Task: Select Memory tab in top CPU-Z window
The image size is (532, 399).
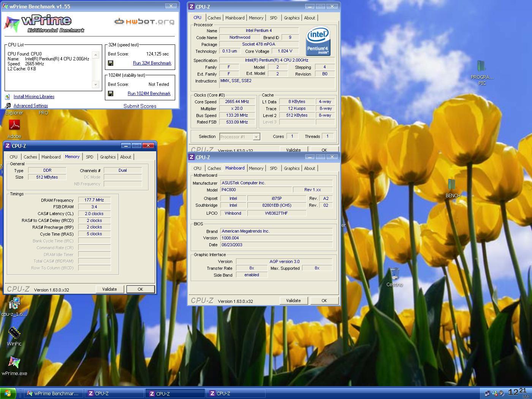Action: (256, 18)
